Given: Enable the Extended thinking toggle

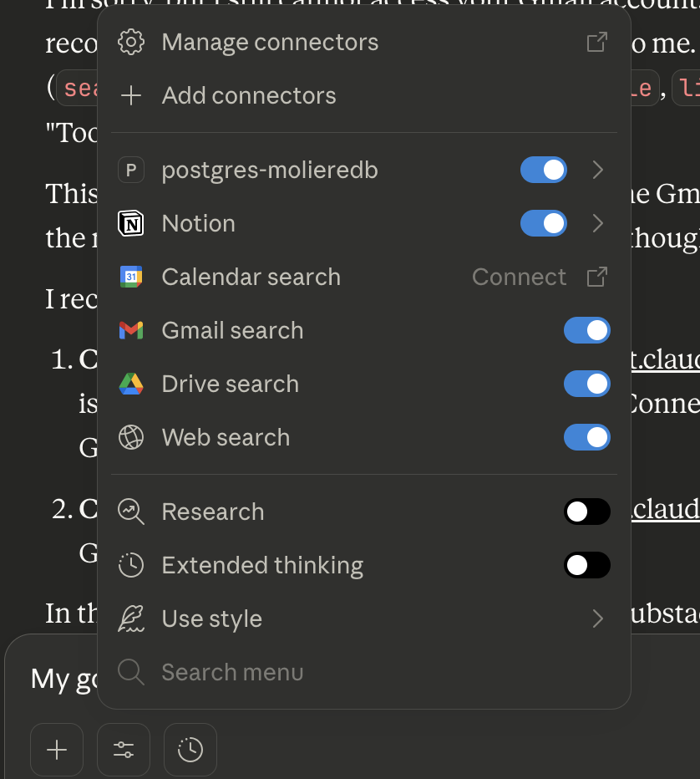Looking at the screenshot, I should (x=586, y=566).
